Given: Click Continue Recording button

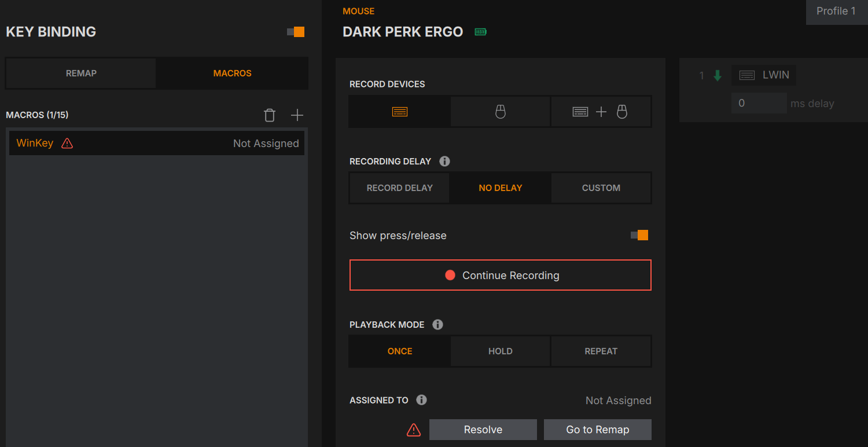Looking at the screenshot, I should tap(501, 275).
